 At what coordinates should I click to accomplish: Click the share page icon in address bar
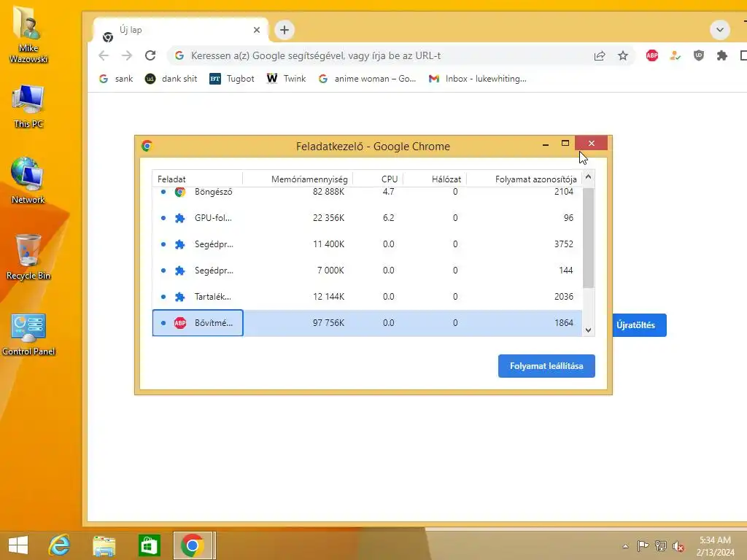coord(600,55)
